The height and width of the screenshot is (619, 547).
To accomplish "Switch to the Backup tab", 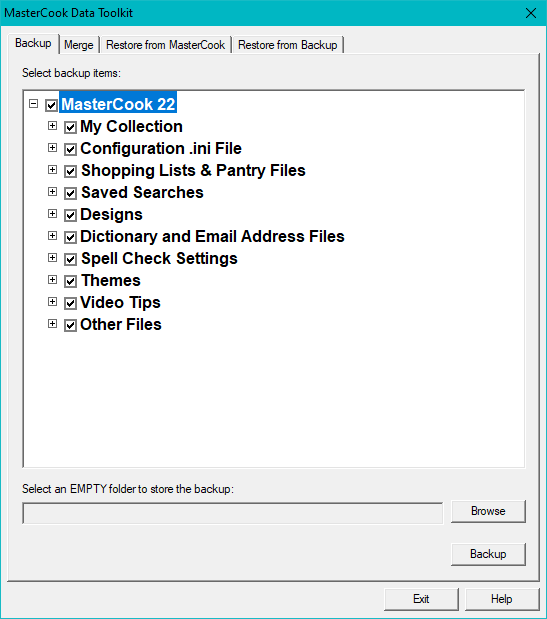I will (34, 43).
